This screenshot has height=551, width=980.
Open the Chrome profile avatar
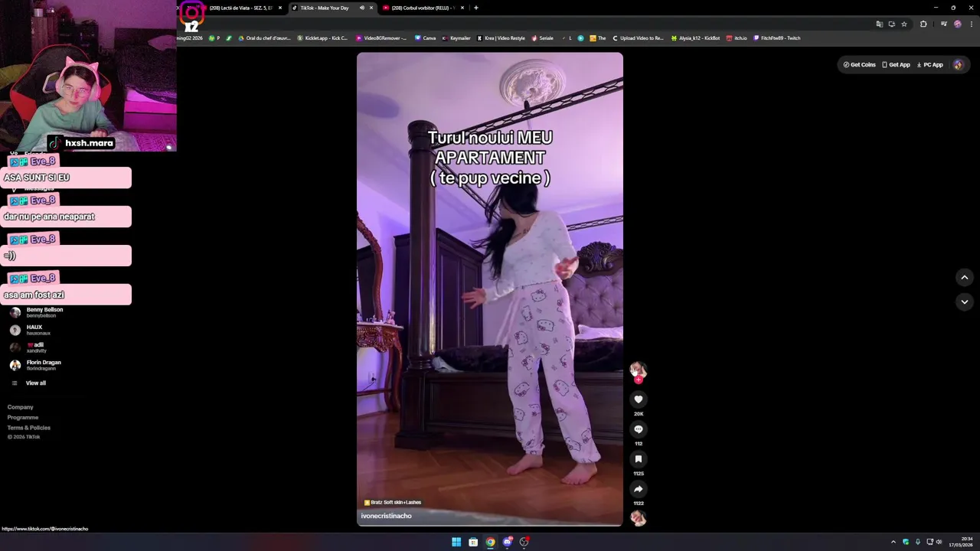click(x=958, y=24)
